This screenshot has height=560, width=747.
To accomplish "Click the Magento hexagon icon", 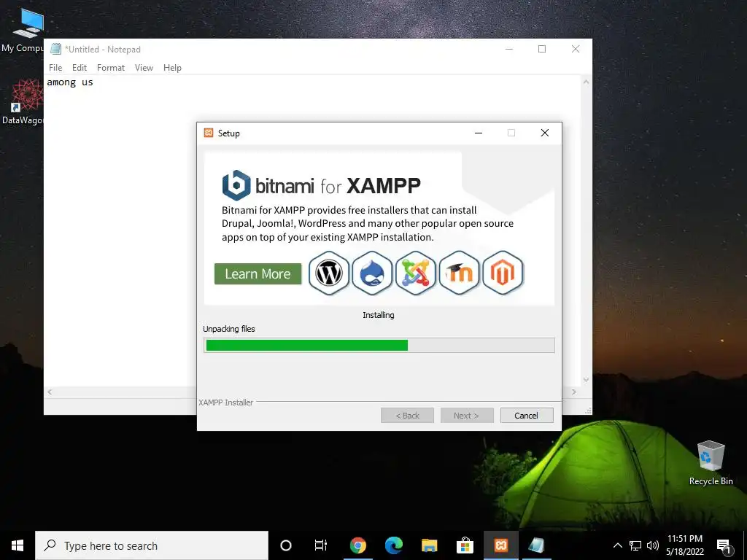I will pos(503,273).
